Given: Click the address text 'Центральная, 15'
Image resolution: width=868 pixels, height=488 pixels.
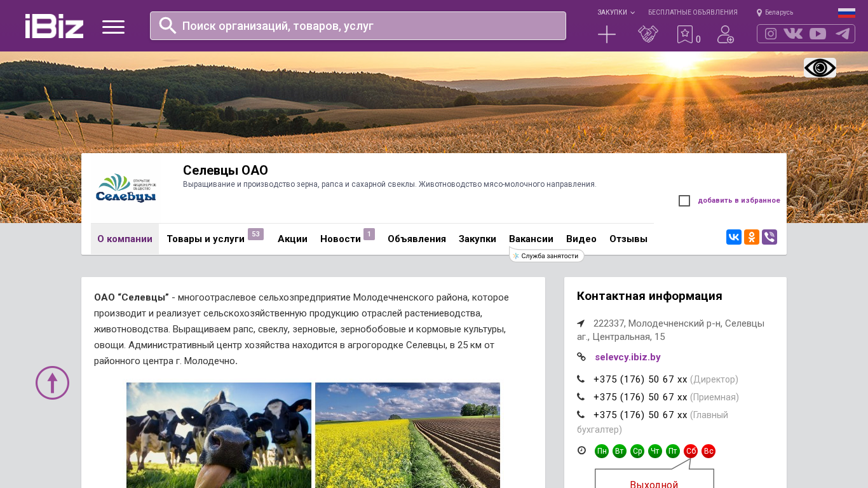Looking at the screenshot, I should (629, 337).
